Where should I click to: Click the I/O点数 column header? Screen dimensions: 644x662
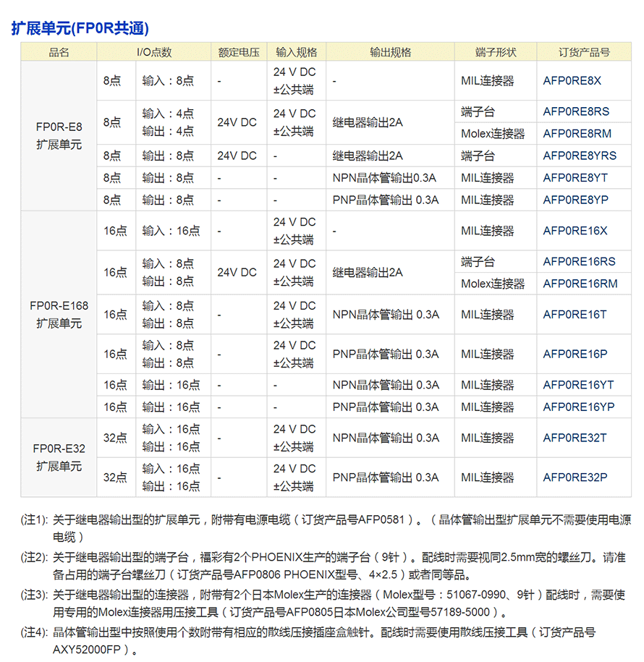tap(154, 52)
